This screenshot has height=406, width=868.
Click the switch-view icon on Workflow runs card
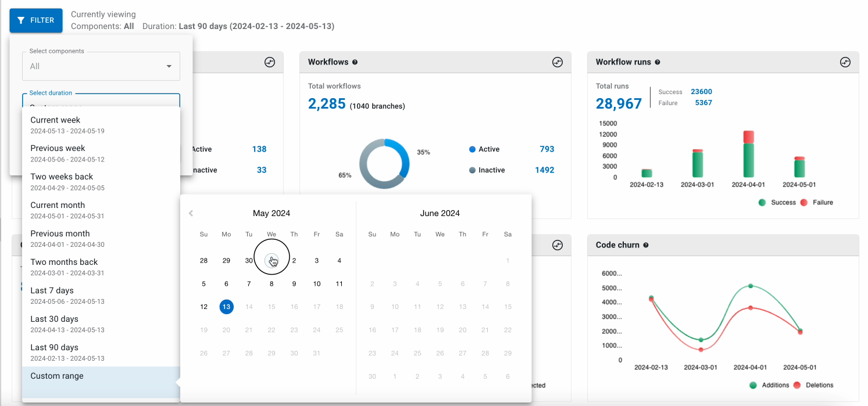845,62
